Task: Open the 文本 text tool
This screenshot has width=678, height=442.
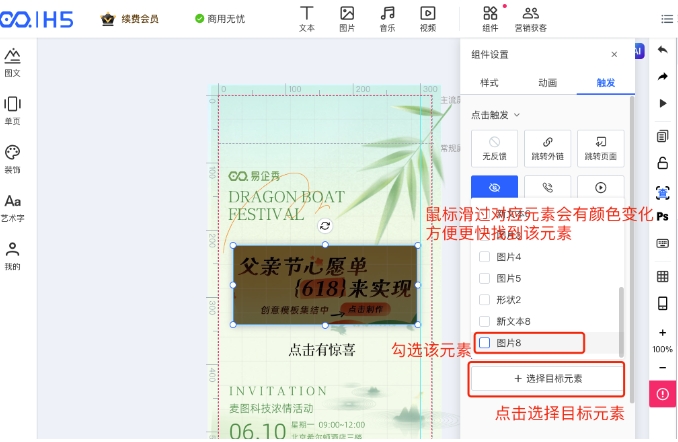Action: [x=307, y=19]
